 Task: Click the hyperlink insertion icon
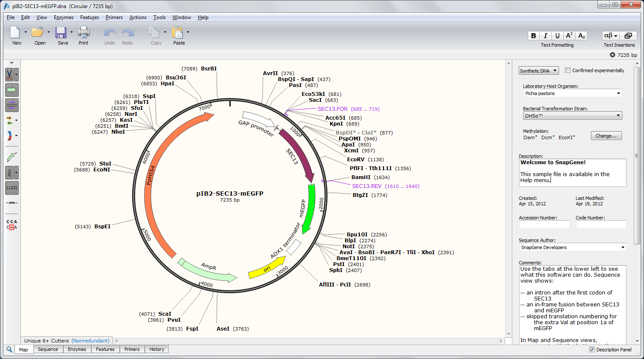pyautogui.click(x=628, y=36)
